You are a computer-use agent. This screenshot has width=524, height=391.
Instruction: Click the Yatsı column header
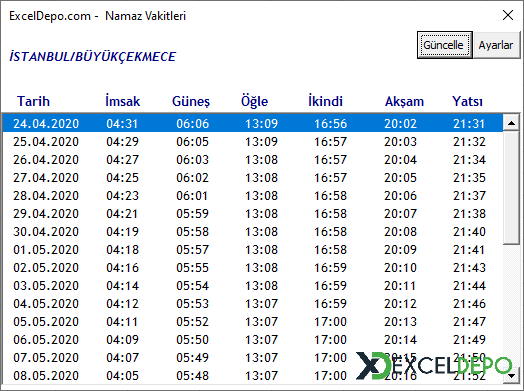coord(468,101)
